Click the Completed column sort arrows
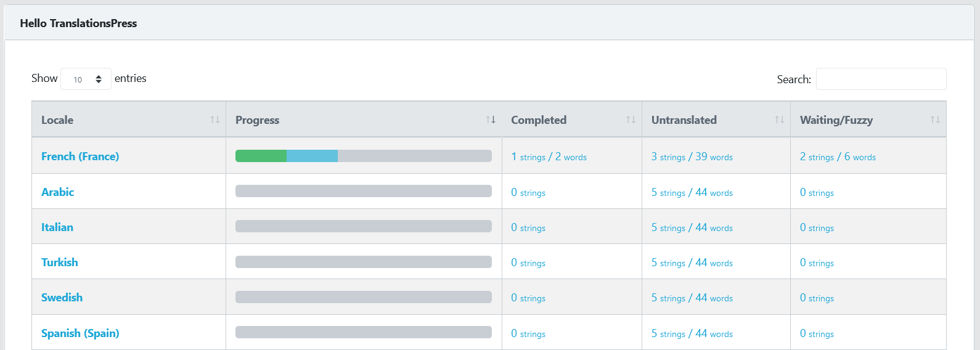The height and width of the screenshot is (350, 980). (631, 120)
